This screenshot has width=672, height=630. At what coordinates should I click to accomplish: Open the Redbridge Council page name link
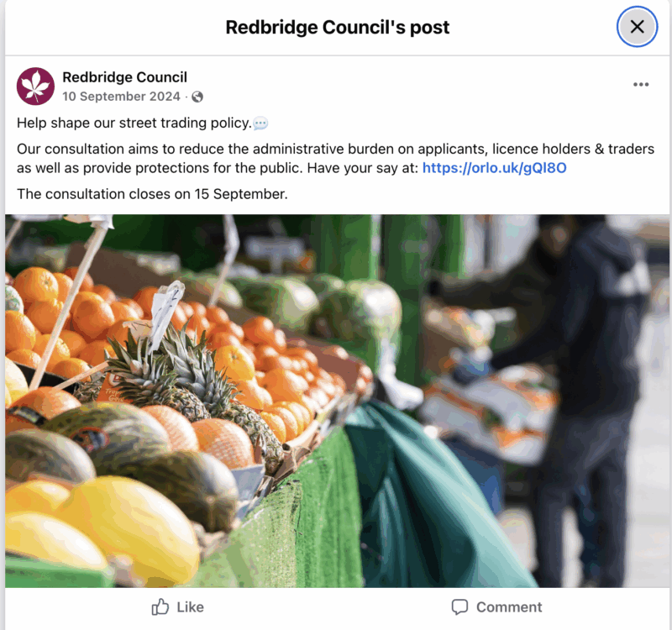click(x=124, y=77)
